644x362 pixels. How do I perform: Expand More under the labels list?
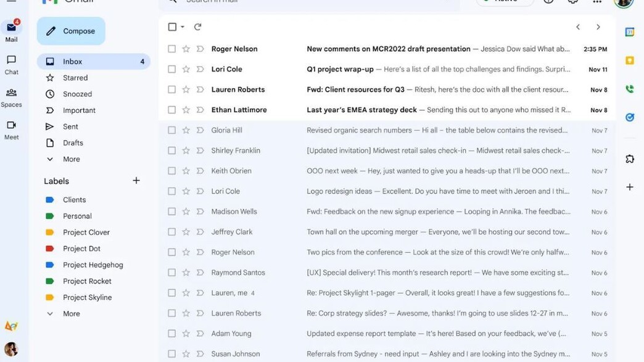click(x=71, y=313)
